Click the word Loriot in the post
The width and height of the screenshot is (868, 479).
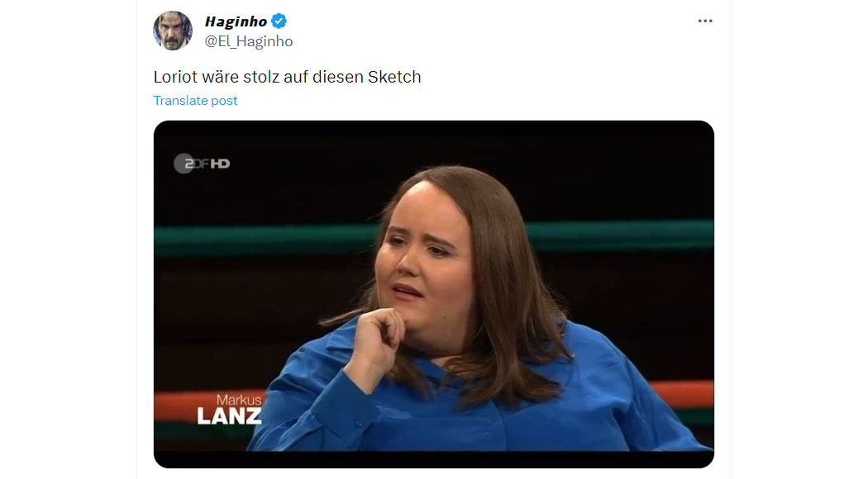175,77
